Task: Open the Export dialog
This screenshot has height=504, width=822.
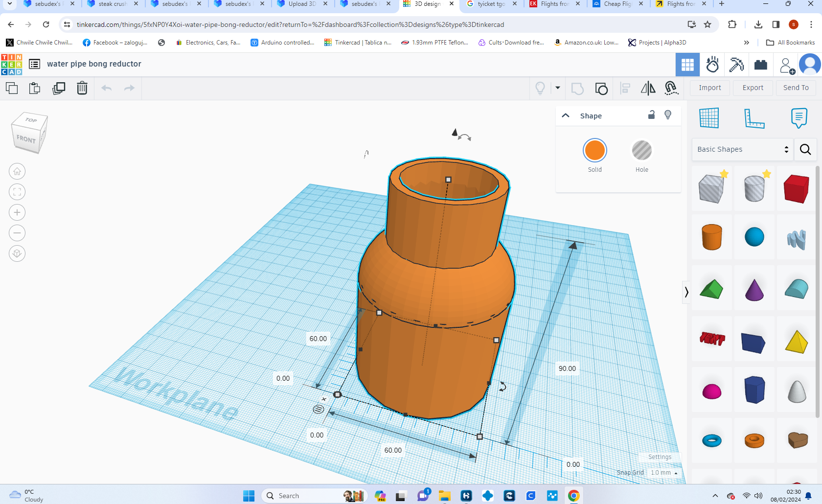Action: click(x=753, y=88)
